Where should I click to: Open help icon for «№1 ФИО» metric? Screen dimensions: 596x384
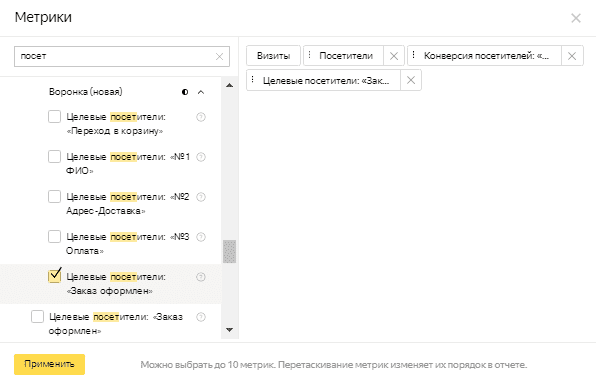coord(201,157)
